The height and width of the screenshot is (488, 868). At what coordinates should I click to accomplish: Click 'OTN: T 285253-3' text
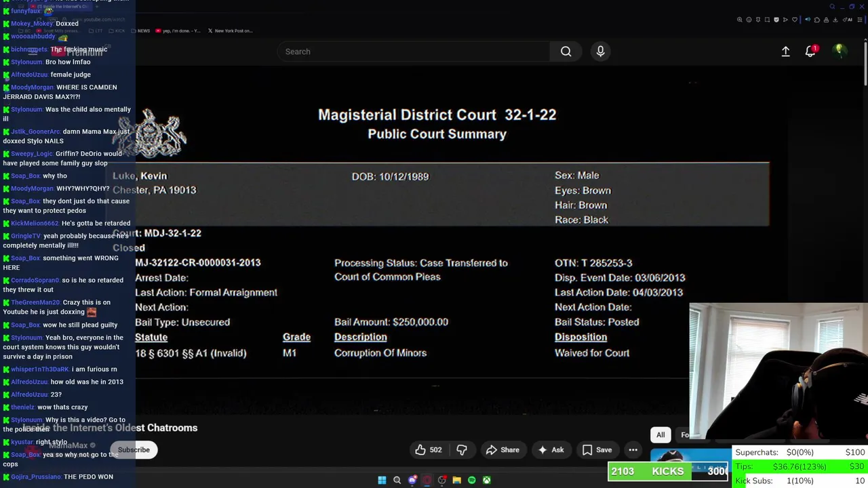coord(593,263)
